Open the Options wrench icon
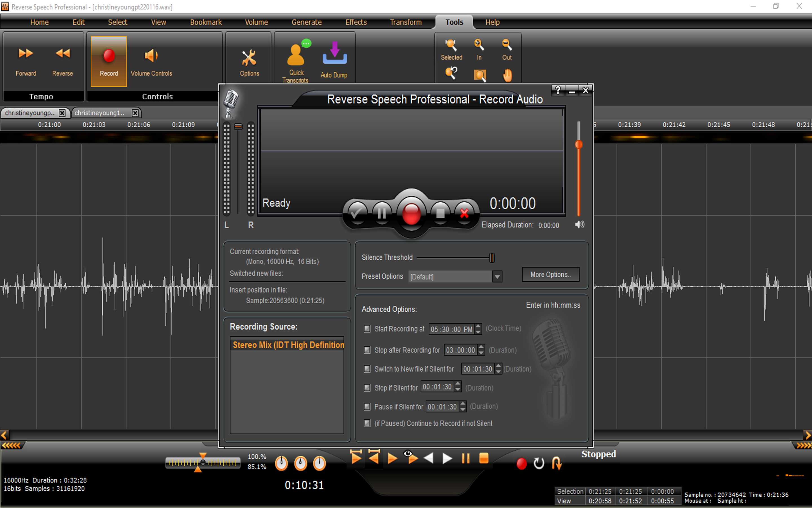The width and height of the screenshot is (812, 508). [249, 58]
